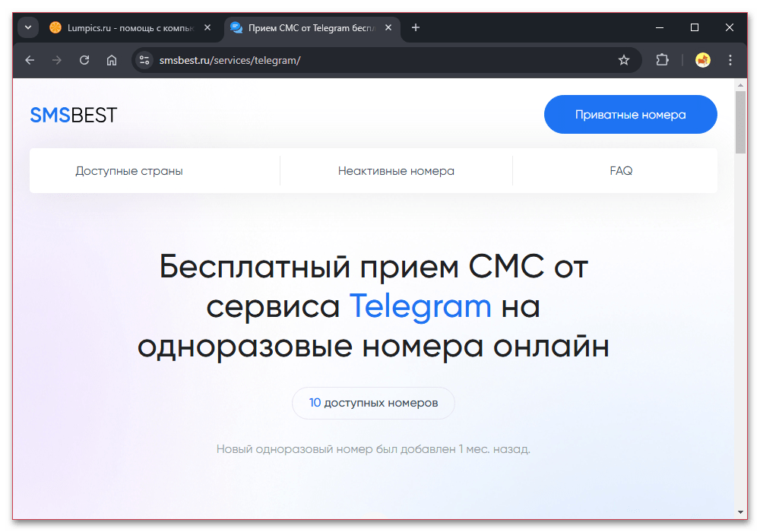The image size is (760, 532).
Task: Open the browser profile avatar
Action: pos(702,60)
